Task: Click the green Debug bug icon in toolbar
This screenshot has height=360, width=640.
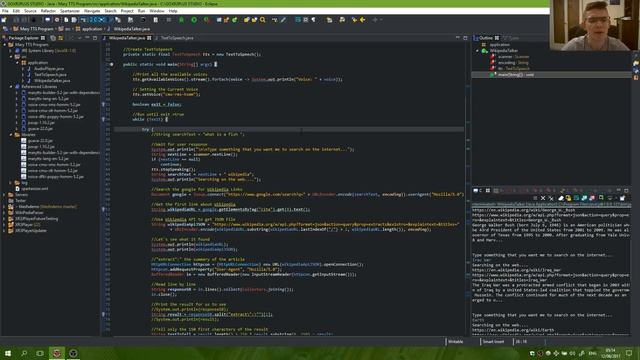Action: [x=181, y=20]
